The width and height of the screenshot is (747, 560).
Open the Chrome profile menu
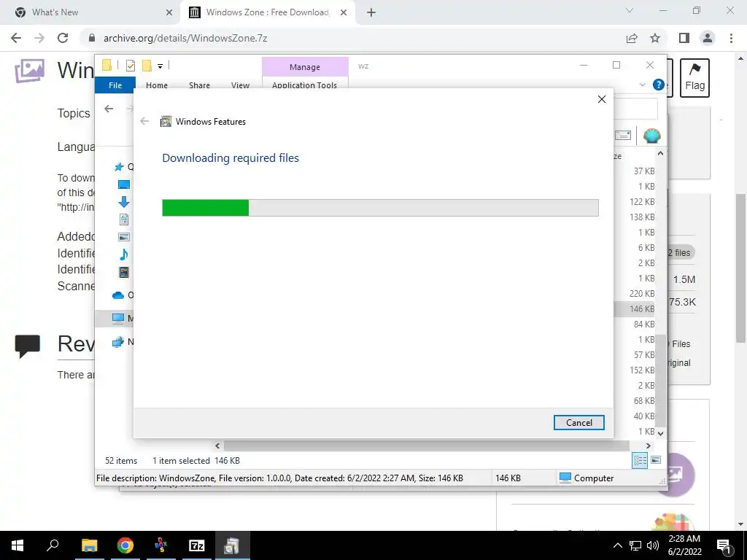coord(708,38)
